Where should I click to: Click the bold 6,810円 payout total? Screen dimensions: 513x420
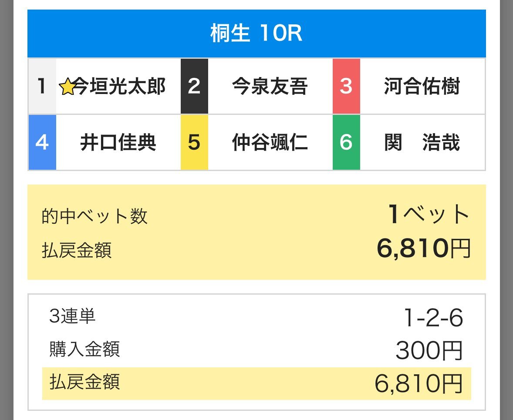click(x=424, y=248)
